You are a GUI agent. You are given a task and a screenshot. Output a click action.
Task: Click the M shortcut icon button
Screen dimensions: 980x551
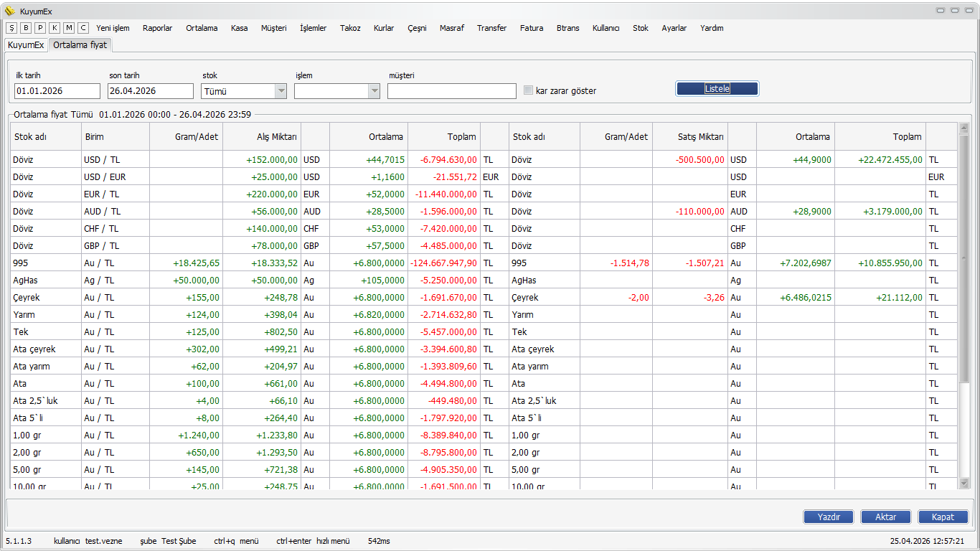click(x=69, y=28)
